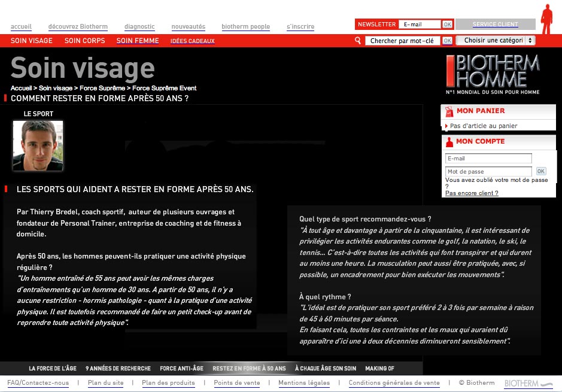562x392 pixels.
Task: Click 'Pas encore client ?' link
Action: coord(472,193)
